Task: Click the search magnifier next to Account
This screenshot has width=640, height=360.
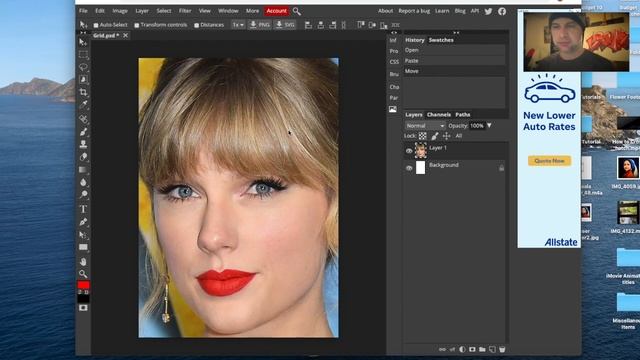Action: [297, 11]
